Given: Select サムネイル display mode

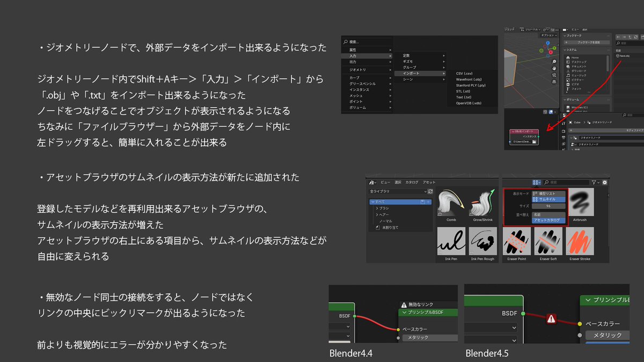Looking at the screenshot, I should click(548, 200).
